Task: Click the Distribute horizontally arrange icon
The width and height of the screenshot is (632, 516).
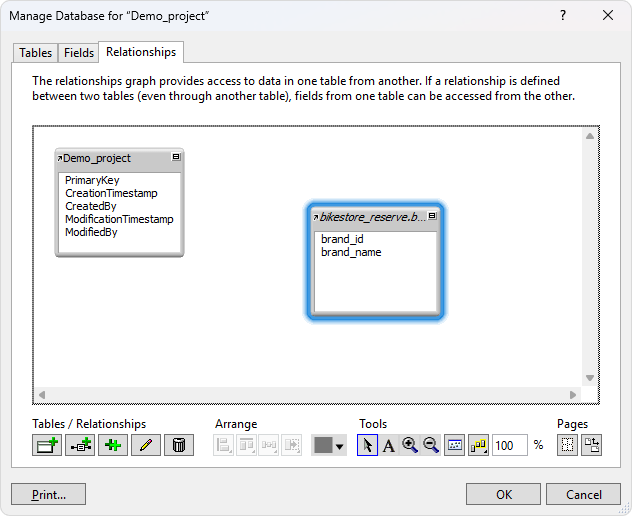Action: (x=268, y=445)
